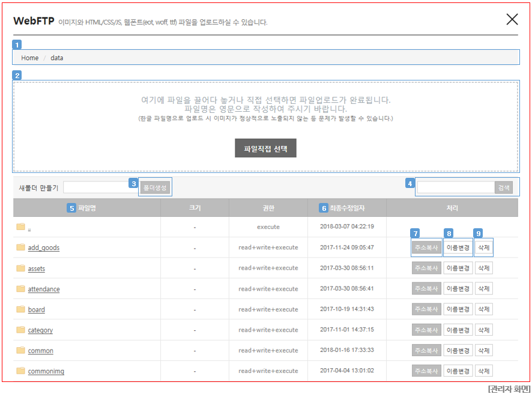The height and width of the screenshot is (394, 532).
Task: Open the commonimg folder link
Action: (x=46, y=371)
